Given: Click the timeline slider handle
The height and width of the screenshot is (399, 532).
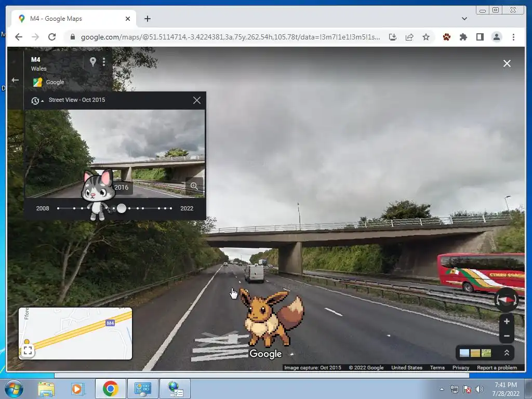Looking at the screenshot, I should click(x=122, y=208).
